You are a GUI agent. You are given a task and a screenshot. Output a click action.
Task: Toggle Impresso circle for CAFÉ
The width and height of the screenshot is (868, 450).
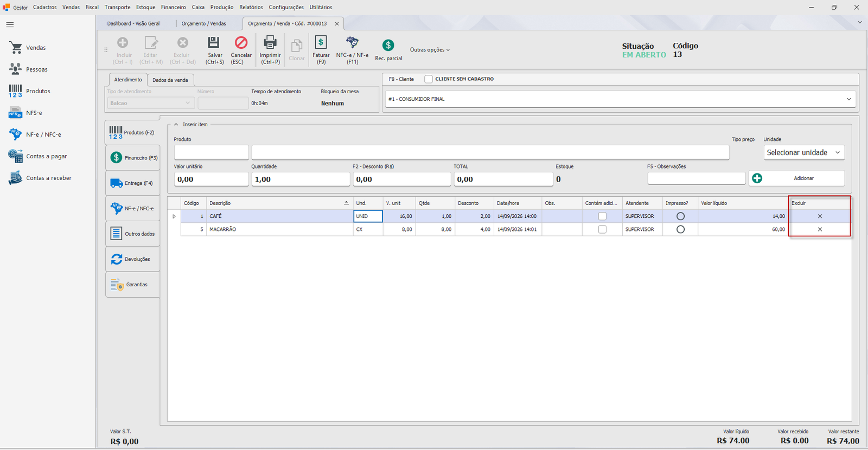[680, 216]
